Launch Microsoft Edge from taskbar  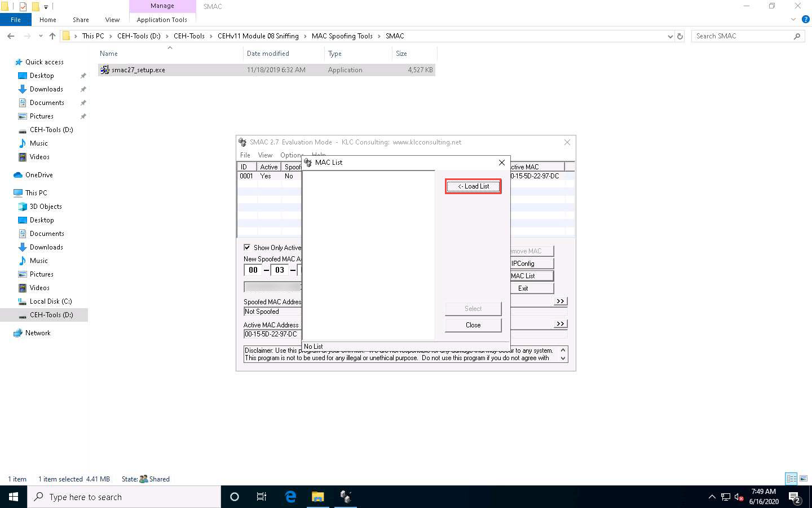[290, 497]
